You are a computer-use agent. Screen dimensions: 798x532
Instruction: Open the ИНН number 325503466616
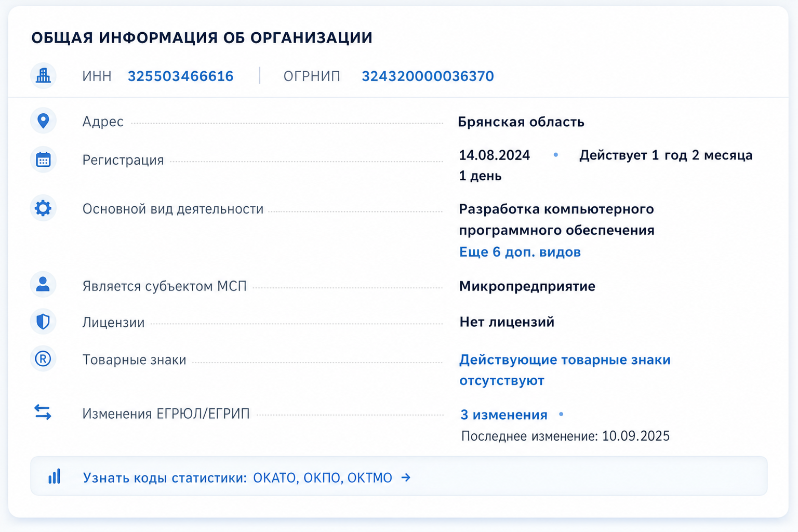[181, 76]
